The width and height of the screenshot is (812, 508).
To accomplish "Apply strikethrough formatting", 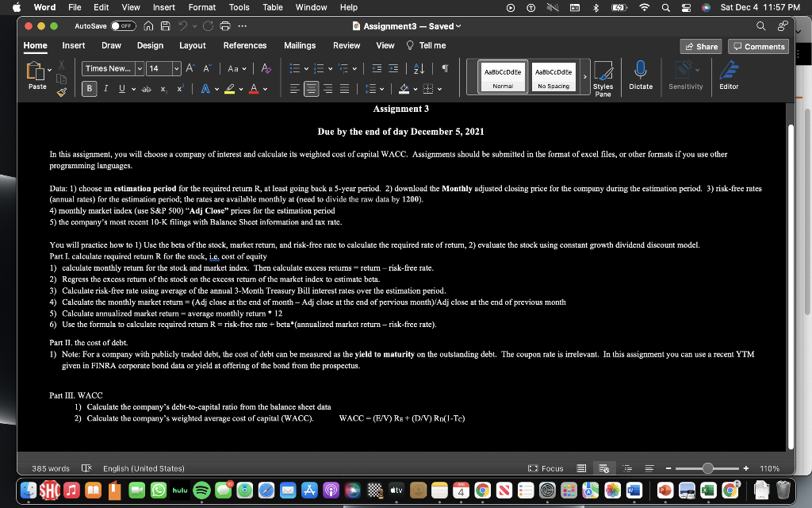I will tap(147, 89).
